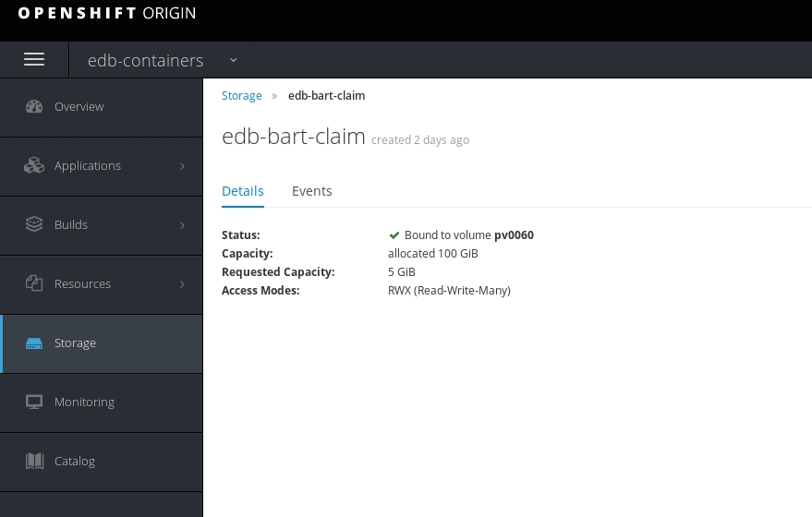Open the Catalog sidebar item
Image resolution: width=812 pixels, height=517 pixels.
coord(101,462)
